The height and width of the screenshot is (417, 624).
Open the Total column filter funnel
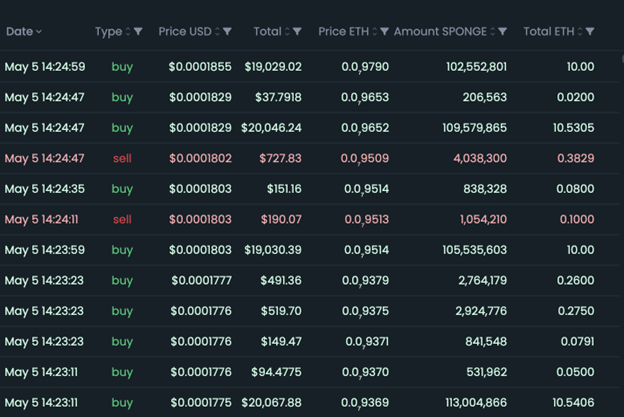300,32
